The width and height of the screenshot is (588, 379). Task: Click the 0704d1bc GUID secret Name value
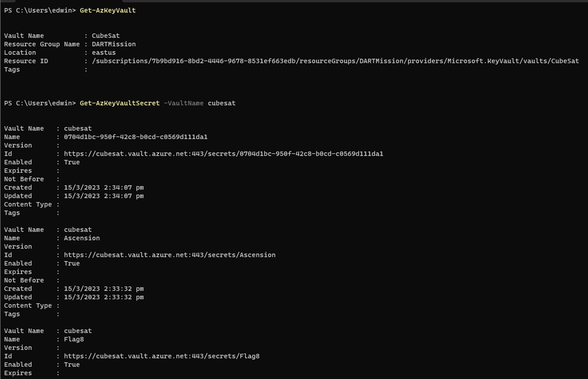click(136, 137)
